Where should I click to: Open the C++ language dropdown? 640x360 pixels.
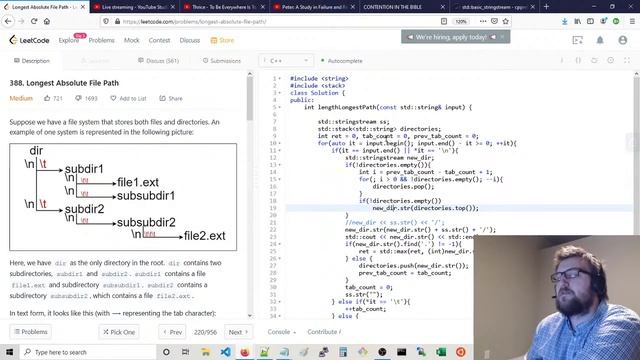pos(287,61)
